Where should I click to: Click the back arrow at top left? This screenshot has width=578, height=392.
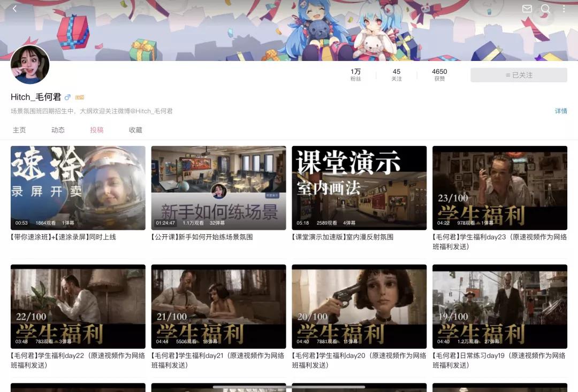click(x=14, y=9)
